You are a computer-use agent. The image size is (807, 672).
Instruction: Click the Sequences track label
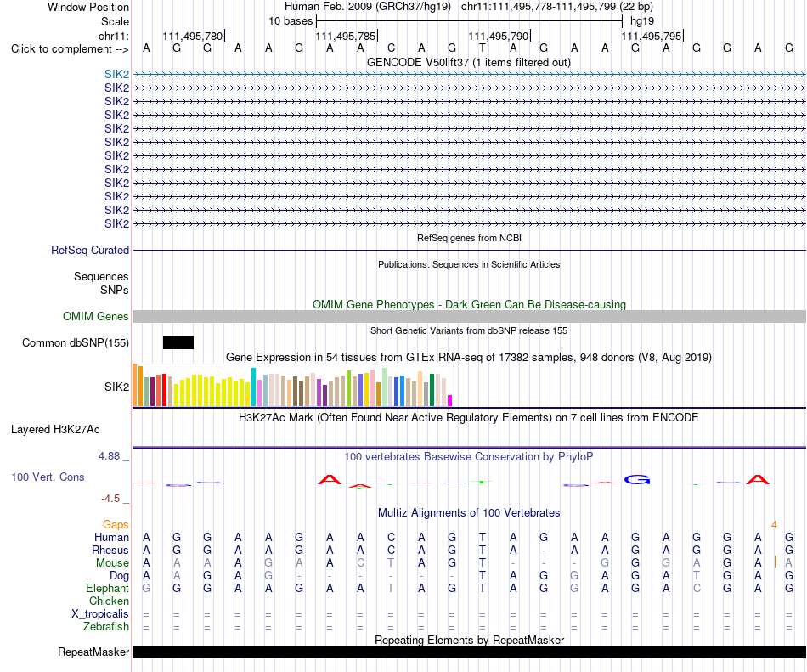pos(101,277)
